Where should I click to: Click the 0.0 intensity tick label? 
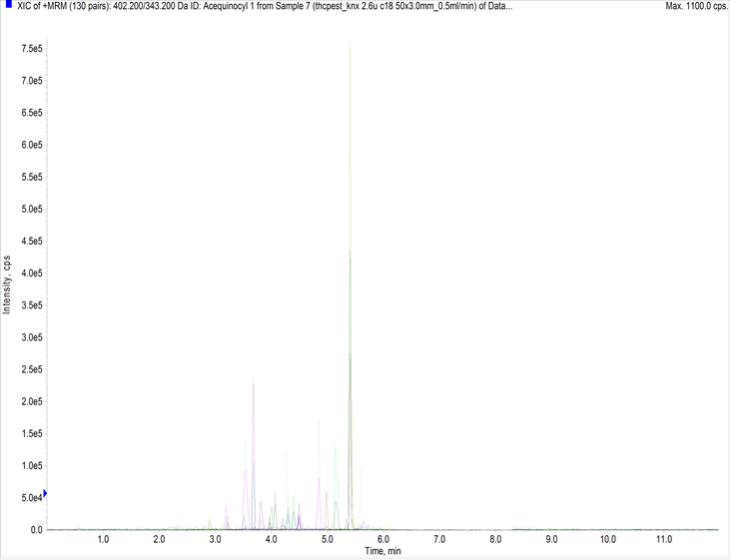(x=37, y=530)
